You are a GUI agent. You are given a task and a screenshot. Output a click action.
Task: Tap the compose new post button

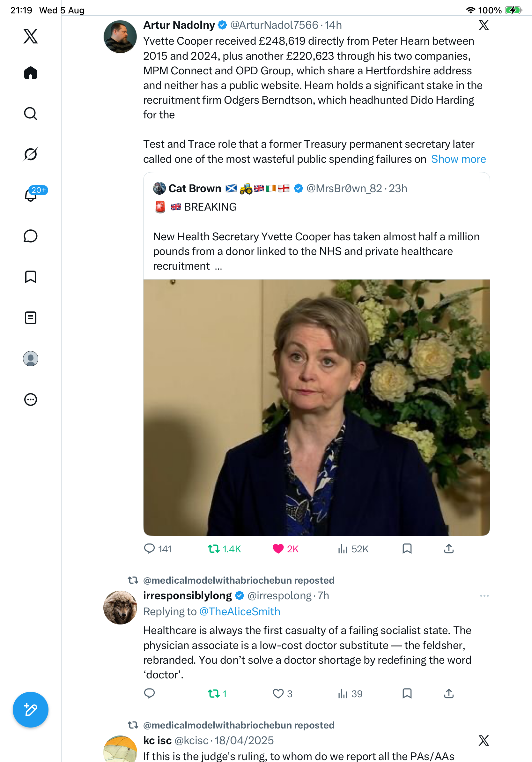[x=31, y=710]
